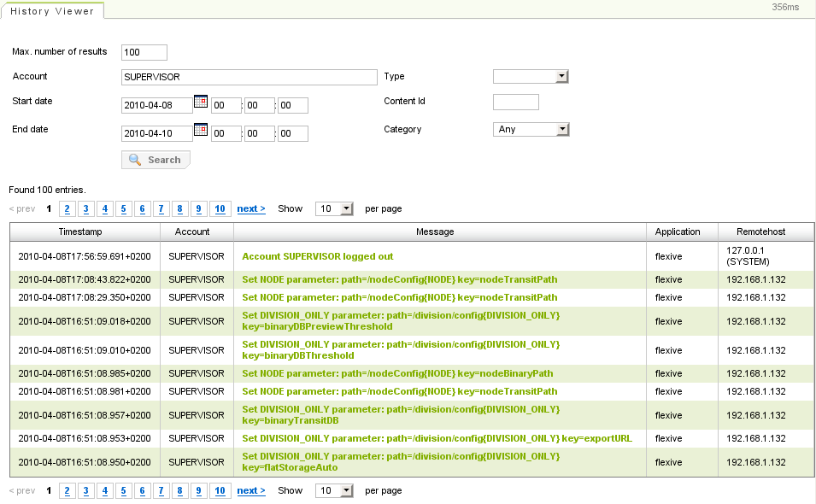Image resolution: width=816 pixels, height=504 pixels.
Task: Open the flatStorageAuto message
Action: click(401, 462)
